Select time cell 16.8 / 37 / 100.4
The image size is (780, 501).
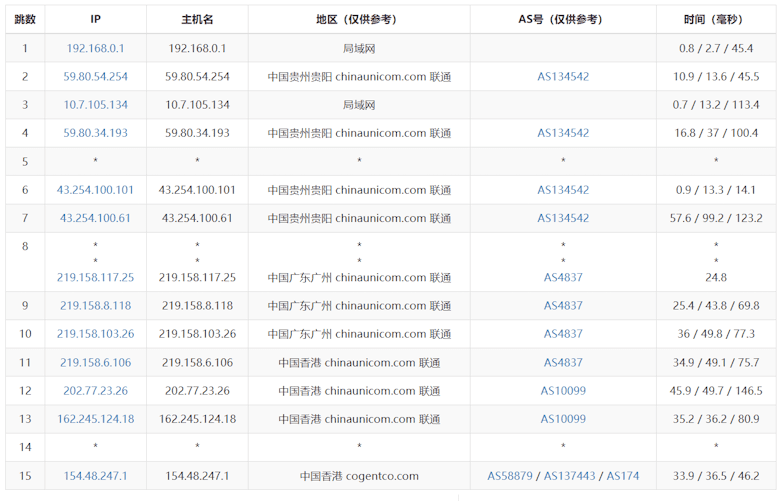[716, 133]
